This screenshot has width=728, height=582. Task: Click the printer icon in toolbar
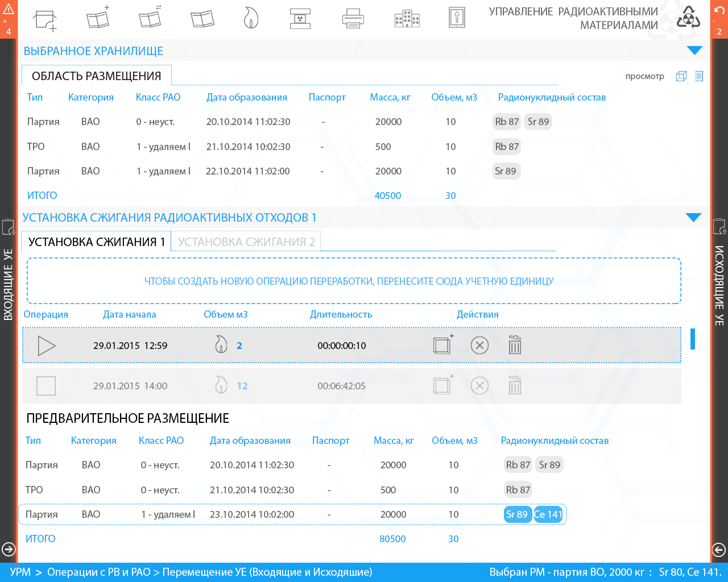pyautogui.click(x=353, y=18)
